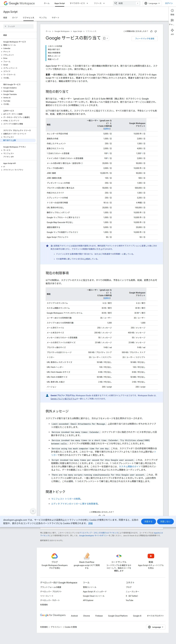
Task: Open the Gemini アルファ版プログラム link
Action: click(63, 399)
